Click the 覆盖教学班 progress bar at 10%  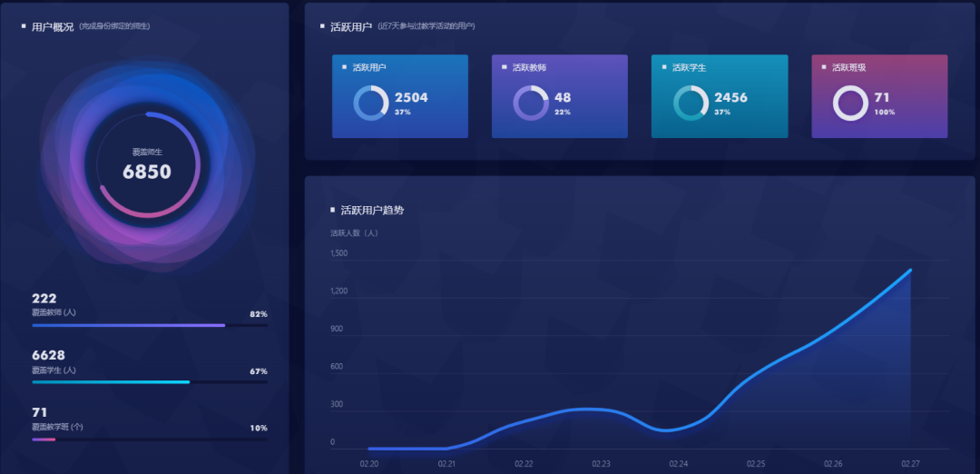[149, 439]
